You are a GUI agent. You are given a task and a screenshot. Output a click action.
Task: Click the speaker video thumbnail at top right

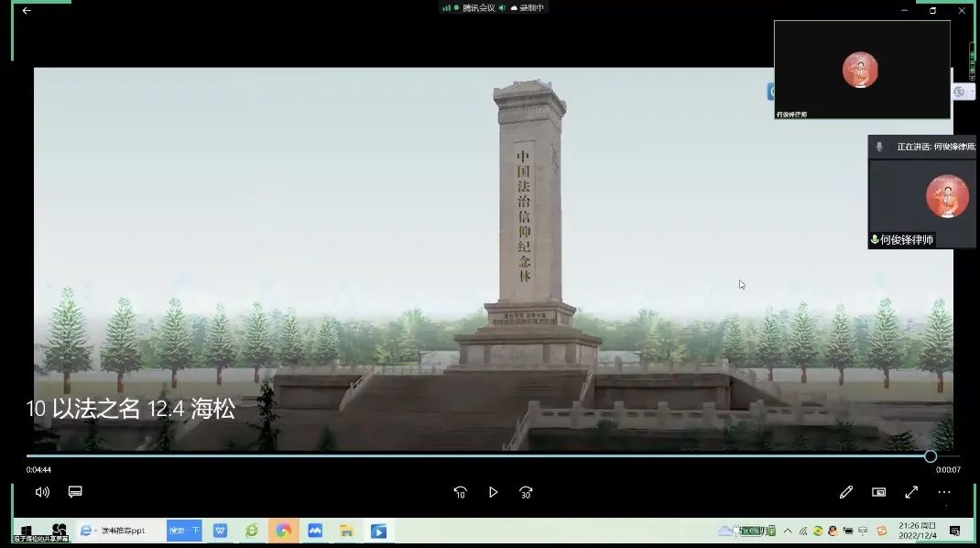(861, 70)
